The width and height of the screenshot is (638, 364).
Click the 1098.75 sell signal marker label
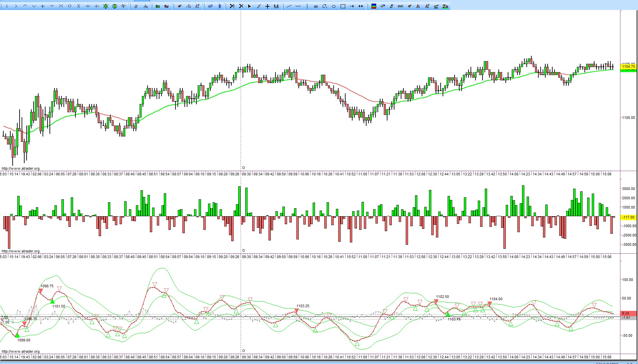coord(47,286)
